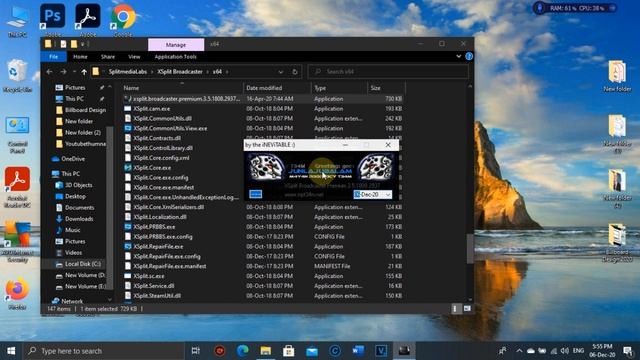Sort by Type column header
The image size is (640, 360).
[x=340, y=88]
